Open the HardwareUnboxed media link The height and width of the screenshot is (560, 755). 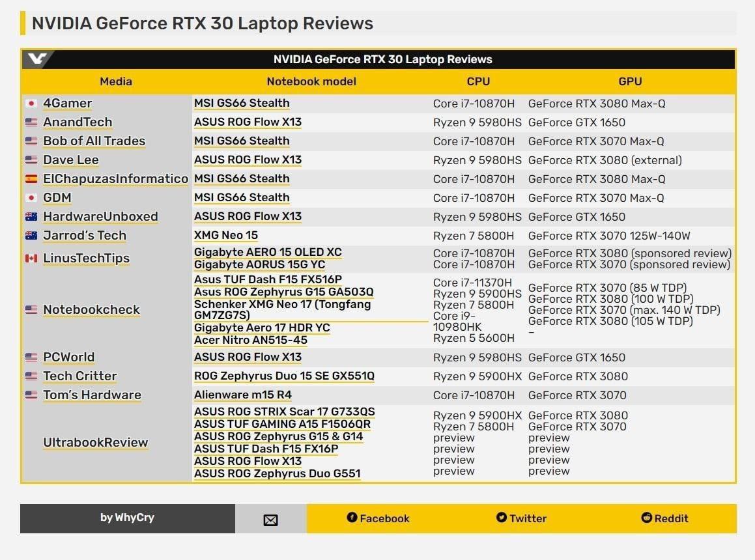(100, 217)
